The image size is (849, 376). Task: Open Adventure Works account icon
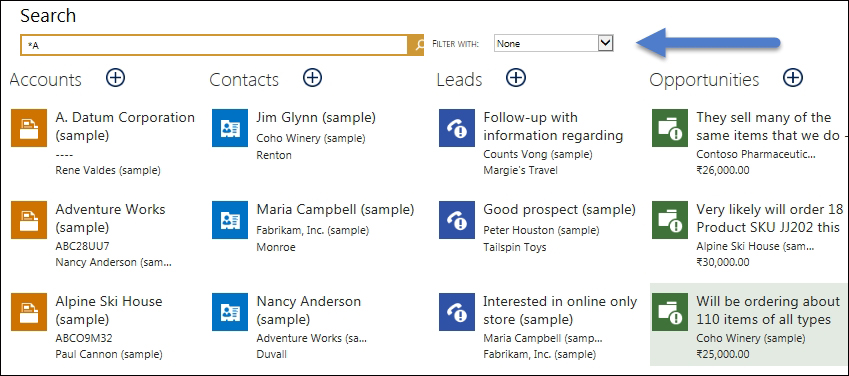click(29, 220)
